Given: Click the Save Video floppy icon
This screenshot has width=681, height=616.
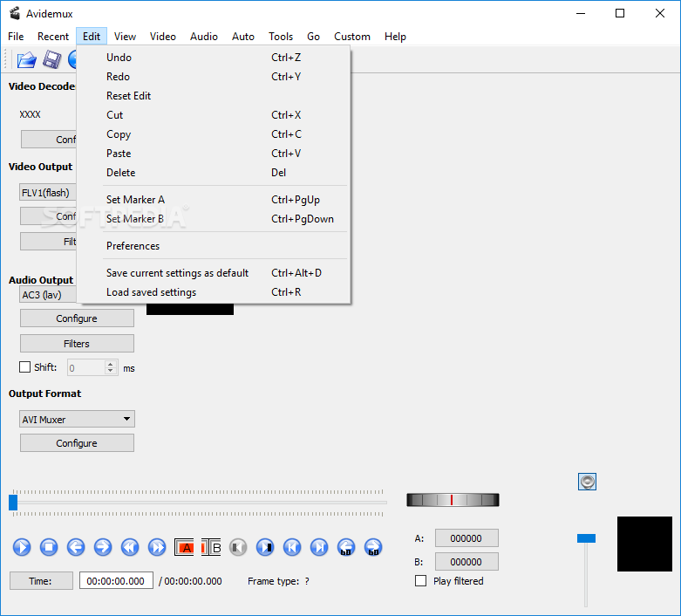Looking at the screenshot, I should 51,59.
